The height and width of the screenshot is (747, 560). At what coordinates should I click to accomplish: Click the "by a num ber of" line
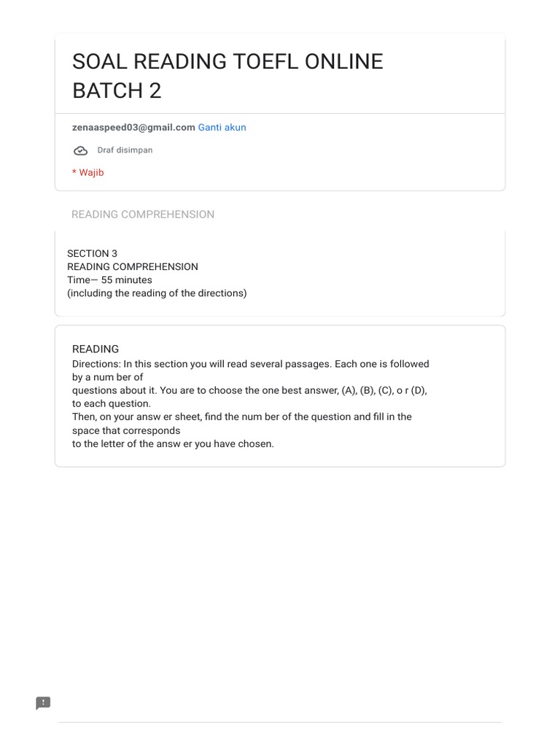coord(108,377)
